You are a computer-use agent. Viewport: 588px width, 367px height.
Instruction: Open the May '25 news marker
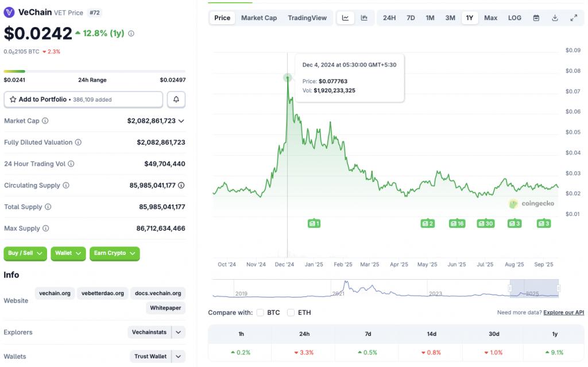pyautogui.click(x=427, y=223)
